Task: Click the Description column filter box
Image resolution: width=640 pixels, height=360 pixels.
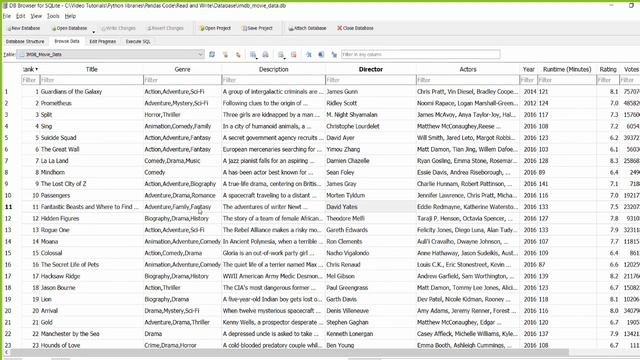Action: click(273, 80)
